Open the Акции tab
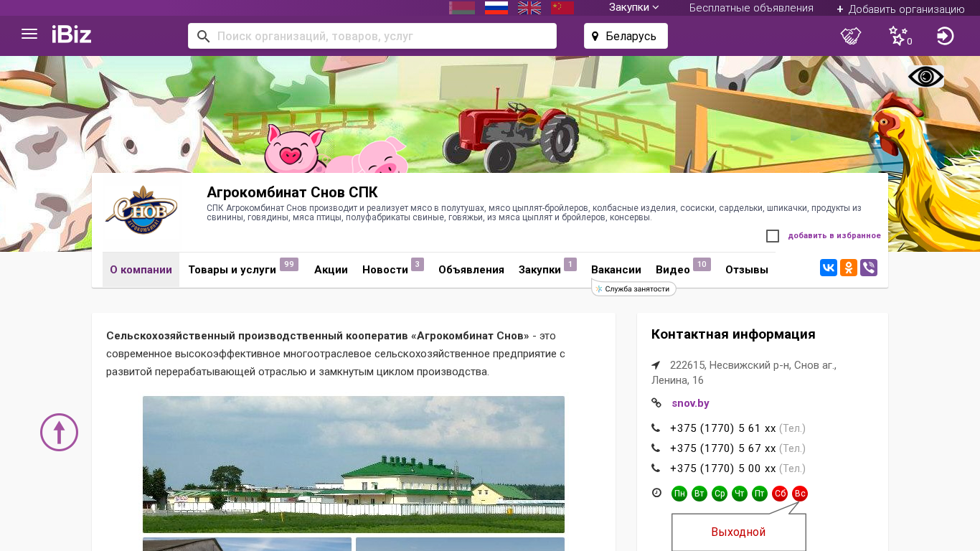This screenshot has height=551, width=980. 331,270
